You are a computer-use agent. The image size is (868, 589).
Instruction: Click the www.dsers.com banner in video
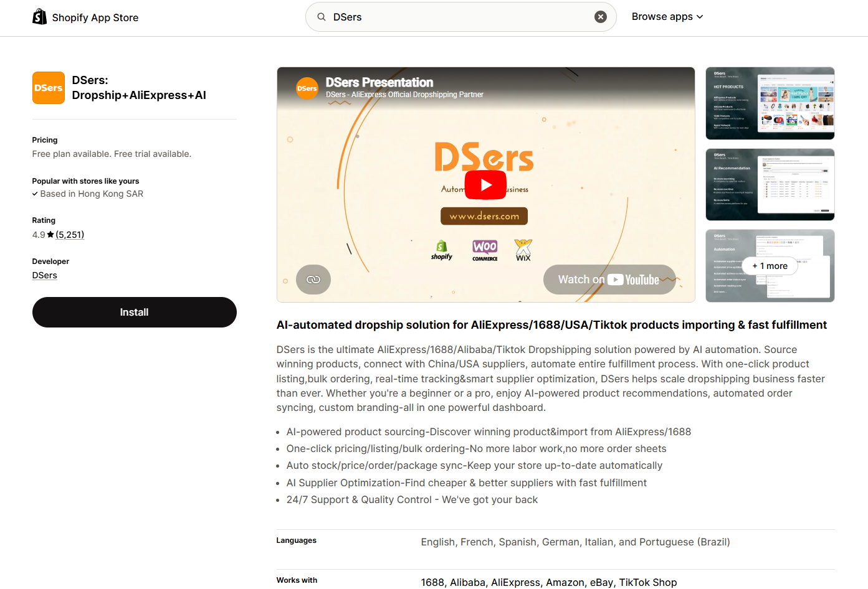click(x=484, y=216)
